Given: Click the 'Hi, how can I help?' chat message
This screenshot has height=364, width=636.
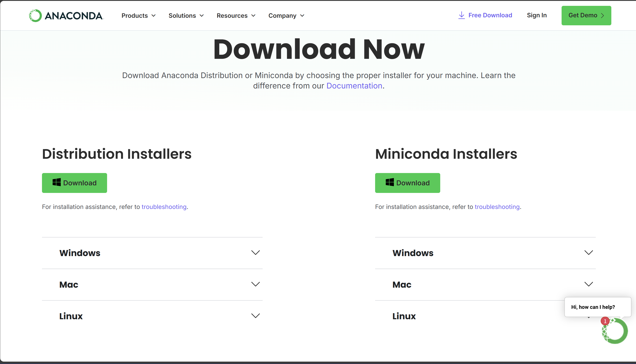Looking at the screenshot, I should 598,307.
